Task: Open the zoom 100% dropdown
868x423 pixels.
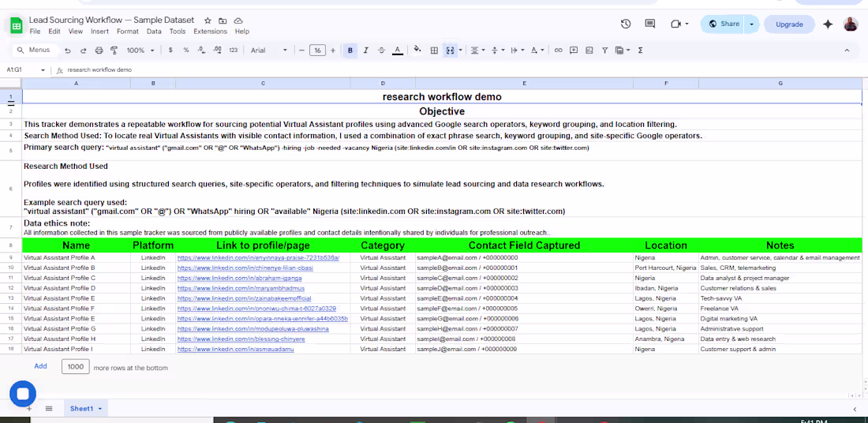Action: pos(140,51)
